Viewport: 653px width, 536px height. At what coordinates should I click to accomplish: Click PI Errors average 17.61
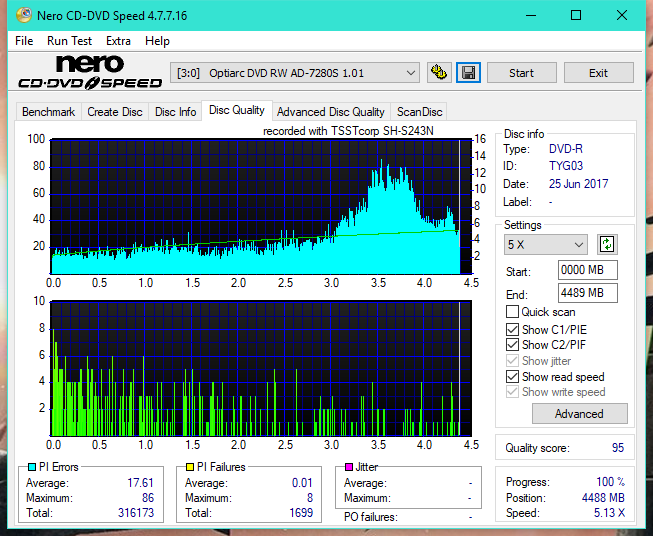[x=140, y=483]
